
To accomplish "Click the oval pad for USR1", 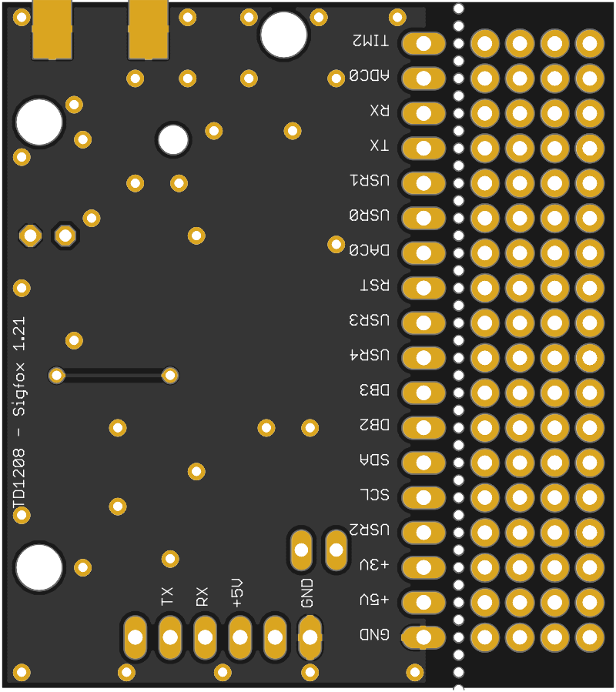I will pos(423,182).
